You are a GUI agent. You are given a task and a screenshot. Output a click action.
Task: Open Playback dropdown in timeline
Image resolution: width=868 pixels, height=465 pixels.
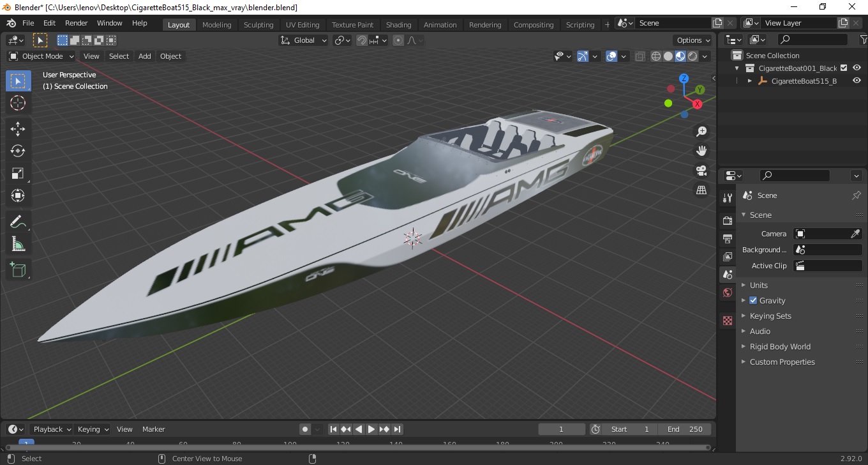(x=51, y=429)
